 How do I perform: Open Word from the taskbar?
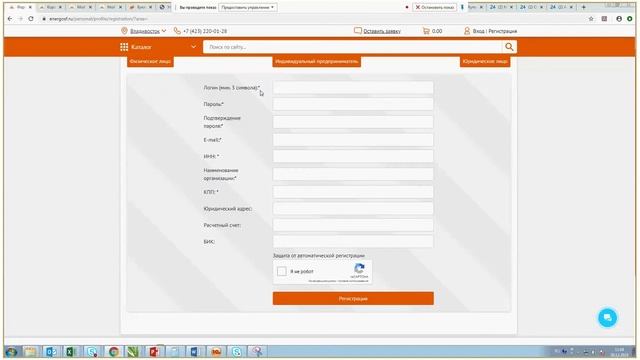click(x=195, y=351)
